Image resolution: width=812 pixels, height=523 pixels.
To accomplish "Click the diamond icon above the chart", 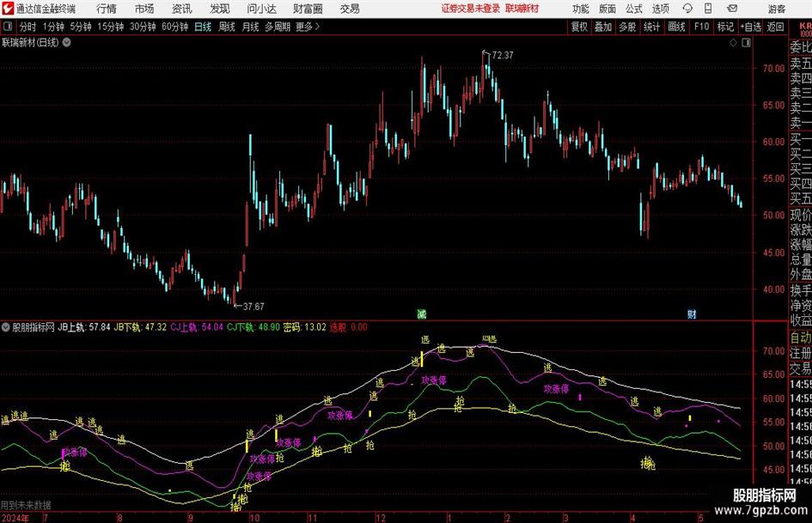I will click(x=733, y=43).
